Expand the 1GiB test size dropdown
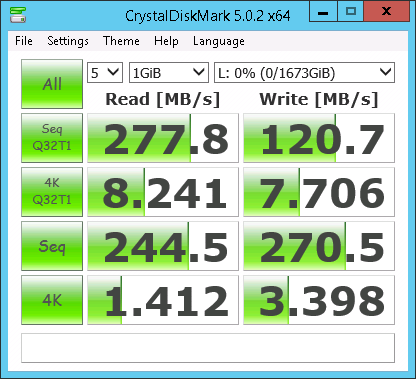The height and width of the screenshot is (379, 416). tap(169, 72)
